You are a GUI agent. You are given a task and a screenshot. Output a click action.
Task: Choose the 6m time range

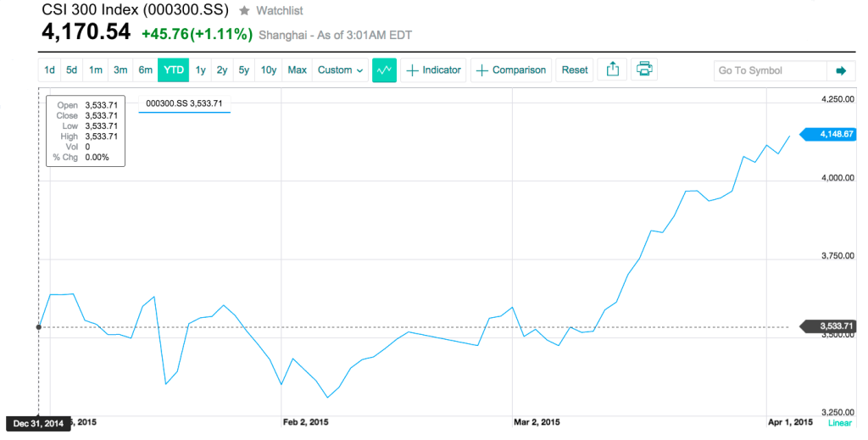(x=145, y=70)
